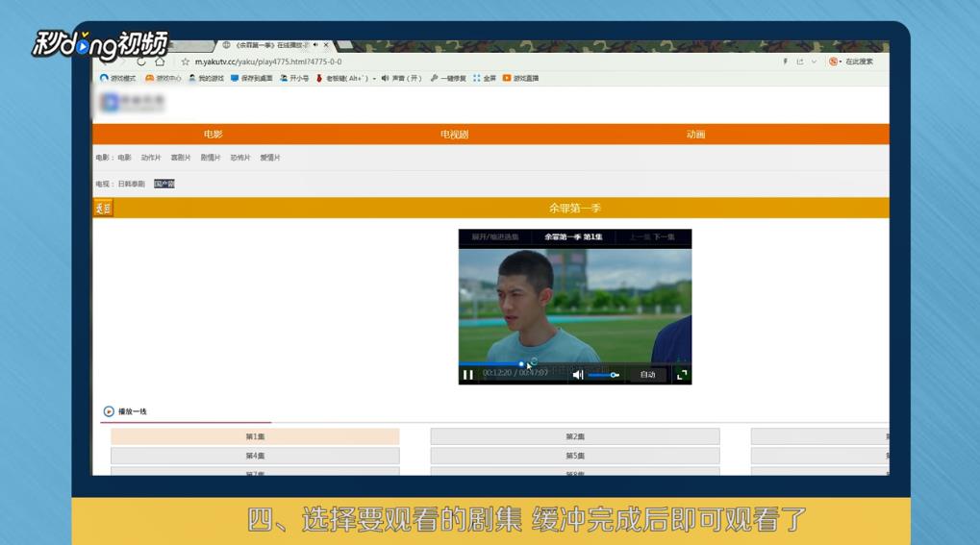
Task: Select the 播放一线 source tab
Action: click(126, 411)
